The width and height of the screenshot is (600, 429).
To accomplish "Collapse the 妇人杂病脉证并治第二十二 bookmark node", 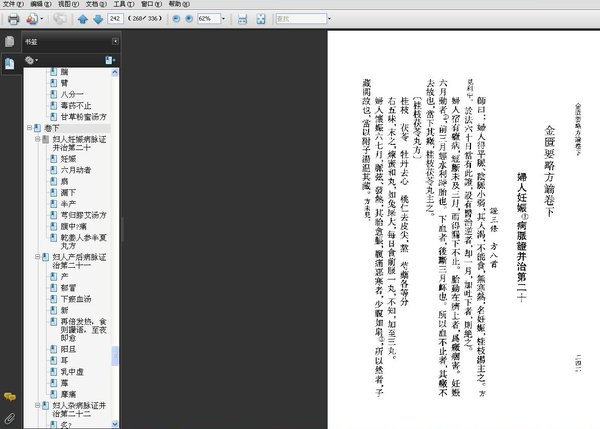I will click(x=38, y=405).
